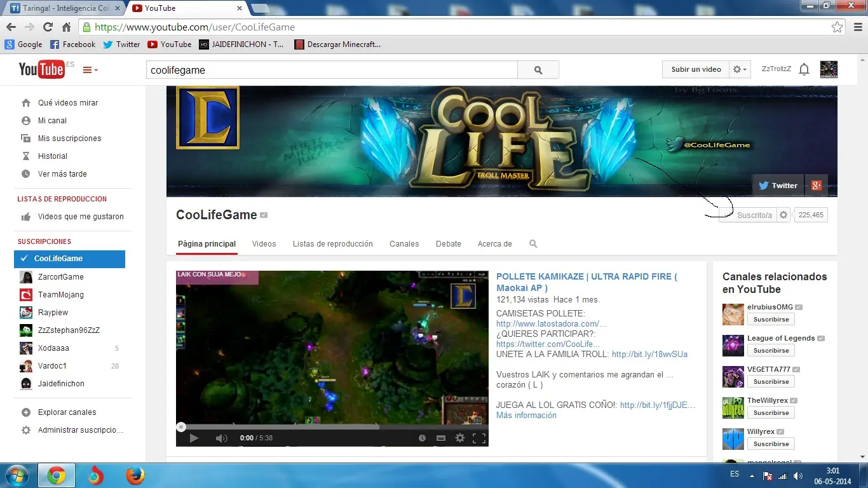
Task: Enter fullscreen in the video player
Action: [x=479, y=438]
